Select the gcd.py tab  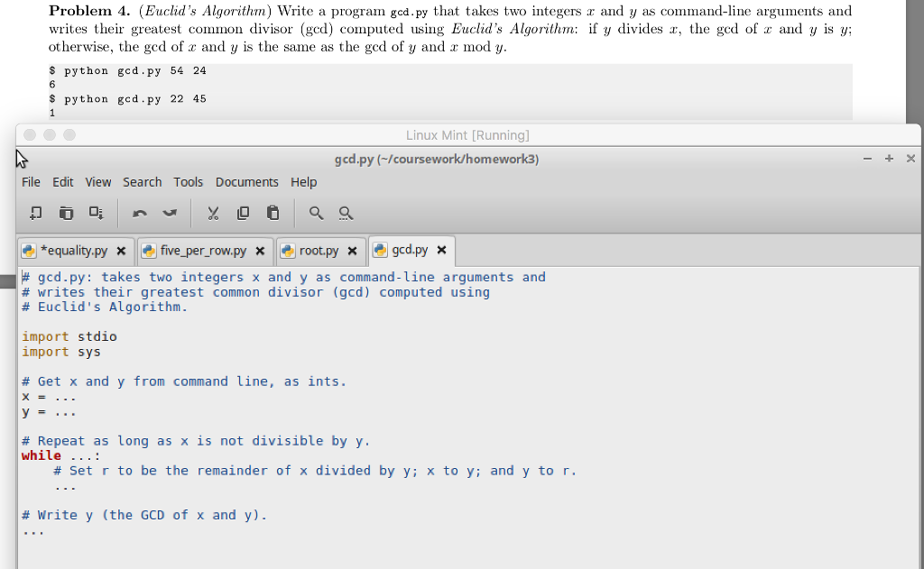point(410,250)
